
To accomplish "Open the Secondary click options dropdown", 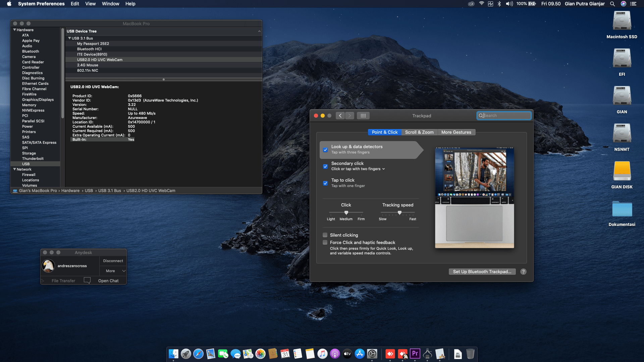I will tap(384, 169).
